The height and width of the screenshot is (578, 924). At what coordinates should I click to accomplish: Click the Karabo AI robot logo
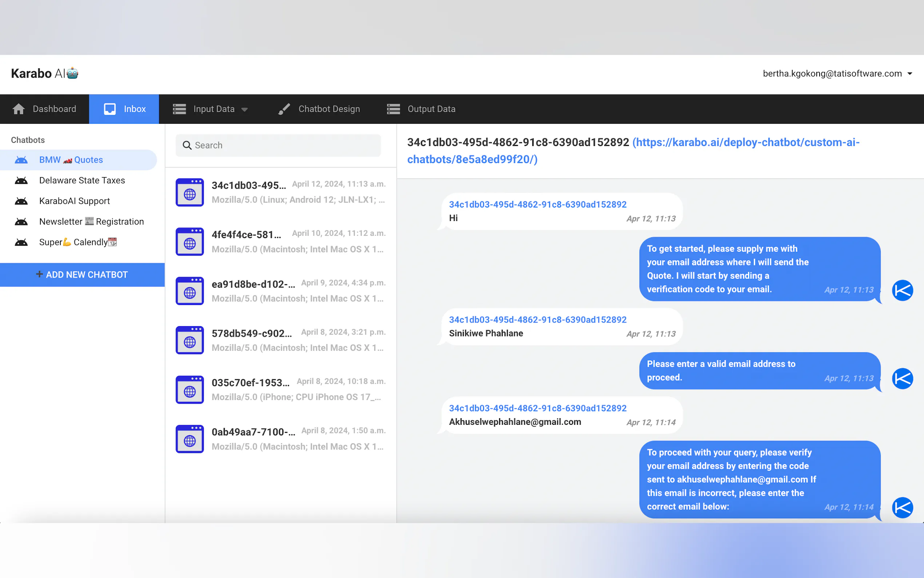pos(72,73)
